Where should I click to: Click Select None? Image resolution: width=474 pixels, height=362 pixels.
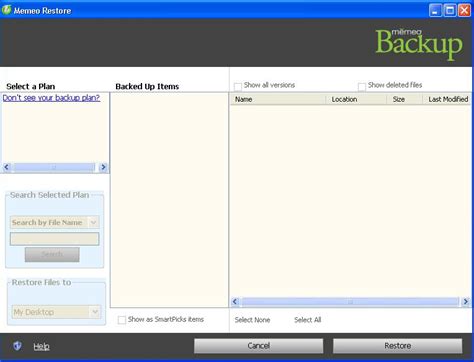click(252, 320)
